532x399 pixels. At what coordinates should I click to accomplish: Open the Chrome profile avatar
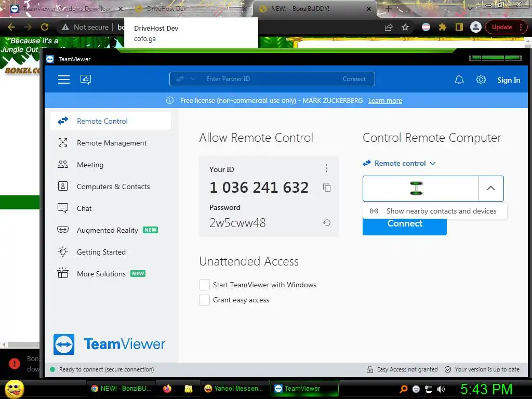point(476,27)
